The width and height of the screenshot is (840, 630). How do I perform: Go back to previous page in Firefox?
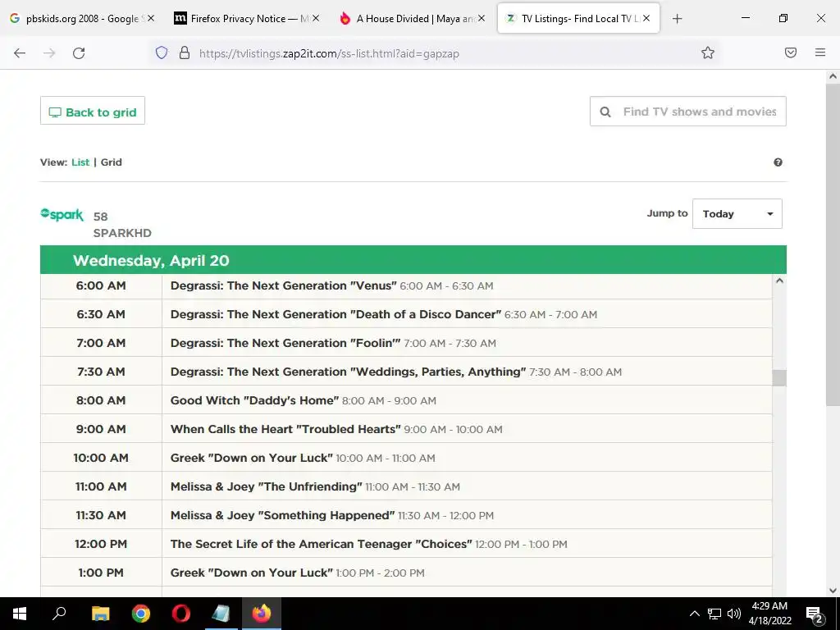(x=20, y=53)
